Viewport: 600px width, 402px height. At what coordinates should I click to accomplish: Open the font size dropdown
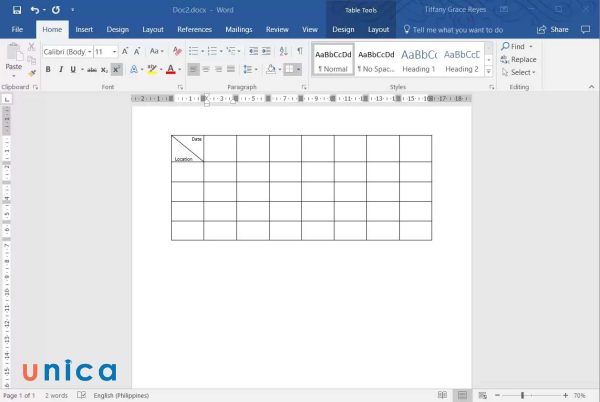click(114, 52)
